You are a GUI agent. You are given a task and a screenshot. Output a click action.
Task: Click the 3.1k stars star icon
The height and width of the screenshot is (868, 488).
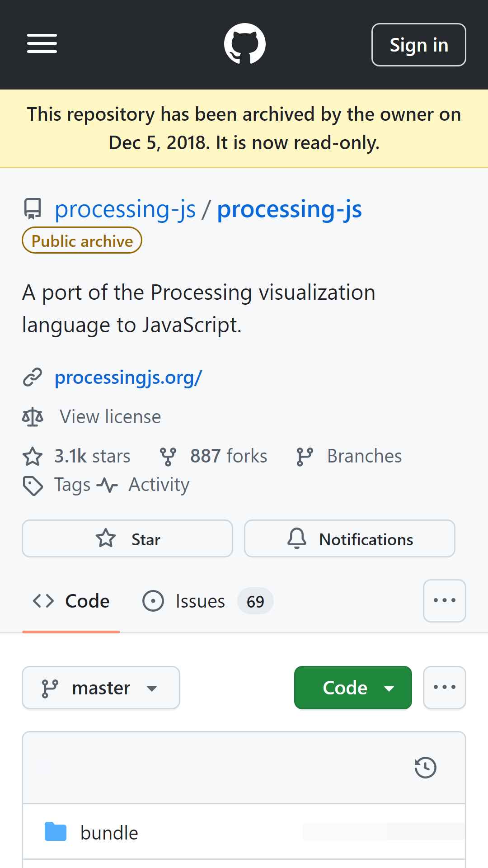[33, 456]
